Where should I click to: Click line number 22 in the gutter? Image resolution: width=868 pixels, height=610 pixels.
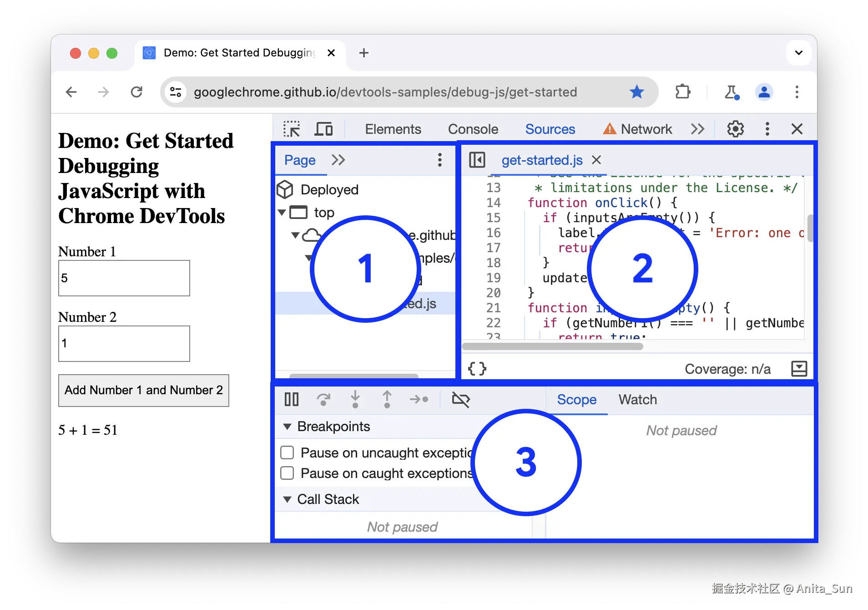coord(493,323)
